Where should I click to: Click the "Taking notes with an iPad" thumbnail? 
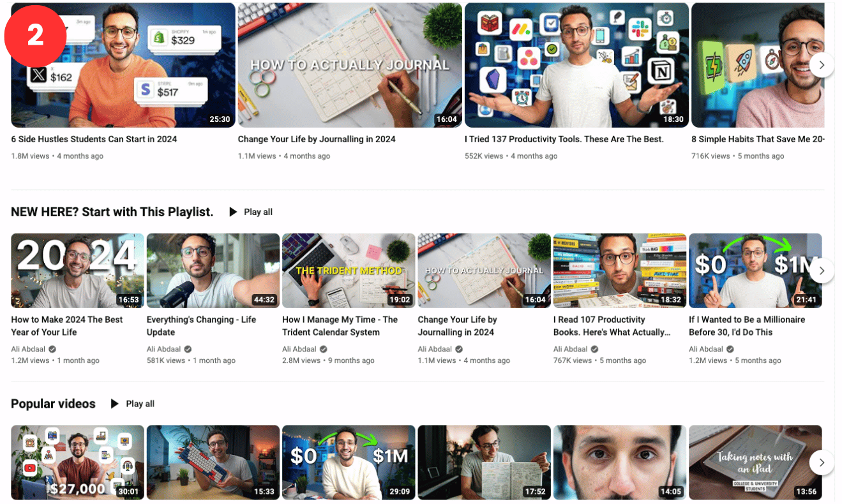tap(755, 463)
